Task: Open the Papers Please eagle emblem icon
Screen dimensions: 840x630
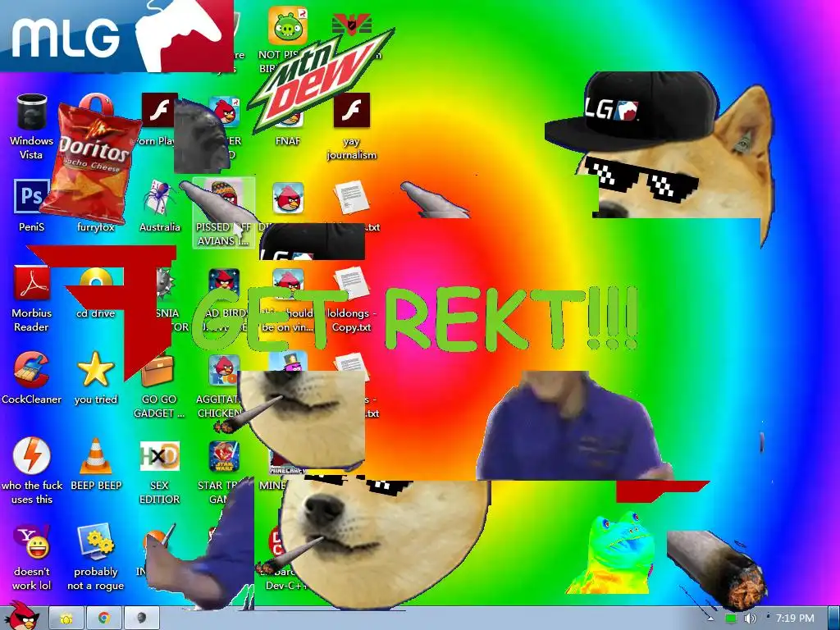Action: click(x=351, y=24)
